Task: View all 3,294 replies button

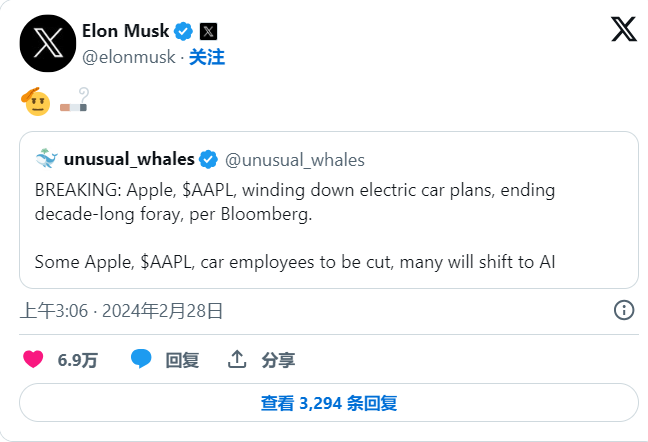Action: coord(329,403)
